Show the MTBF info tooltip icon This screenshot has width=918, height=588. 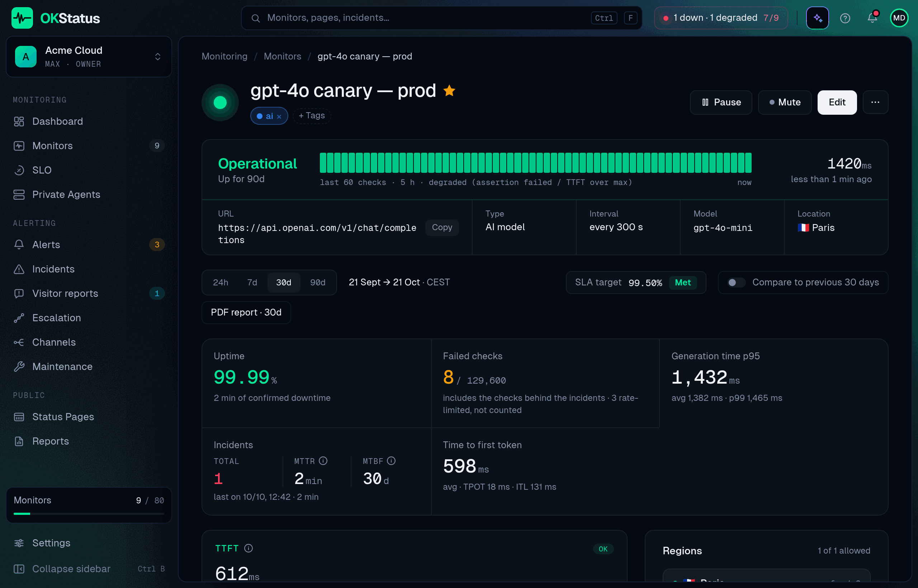(x=391, y=461)
